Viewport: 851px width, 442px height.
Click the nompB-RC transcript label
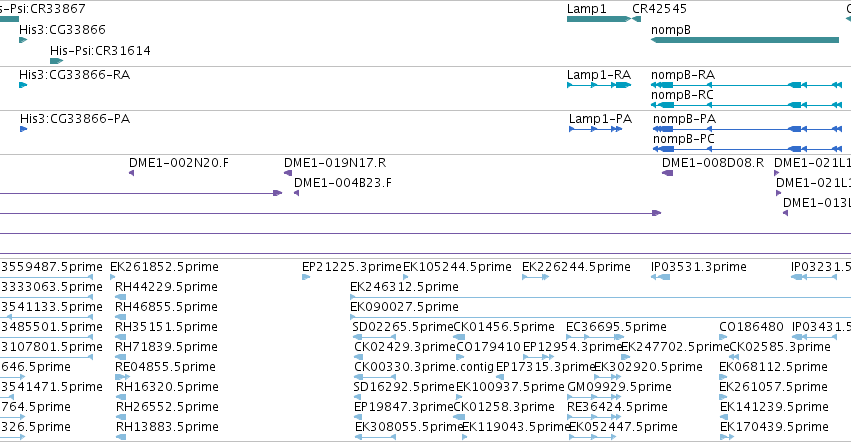(682, 94)
